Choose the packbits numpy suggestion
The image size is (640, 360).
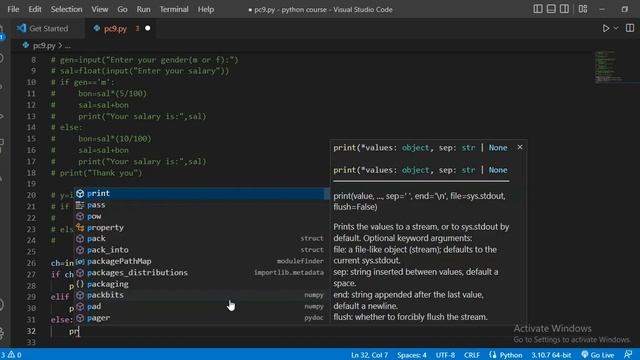tap(201, 295)
